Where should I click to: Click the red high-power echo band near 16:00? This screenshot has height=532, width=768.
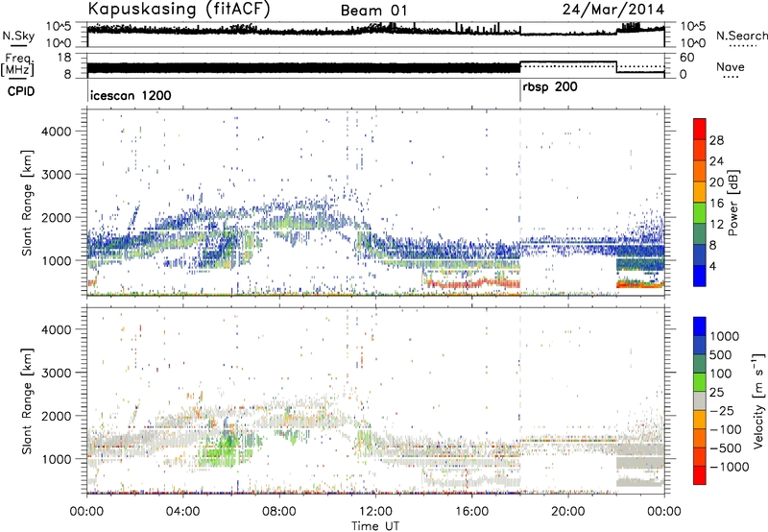472,283
